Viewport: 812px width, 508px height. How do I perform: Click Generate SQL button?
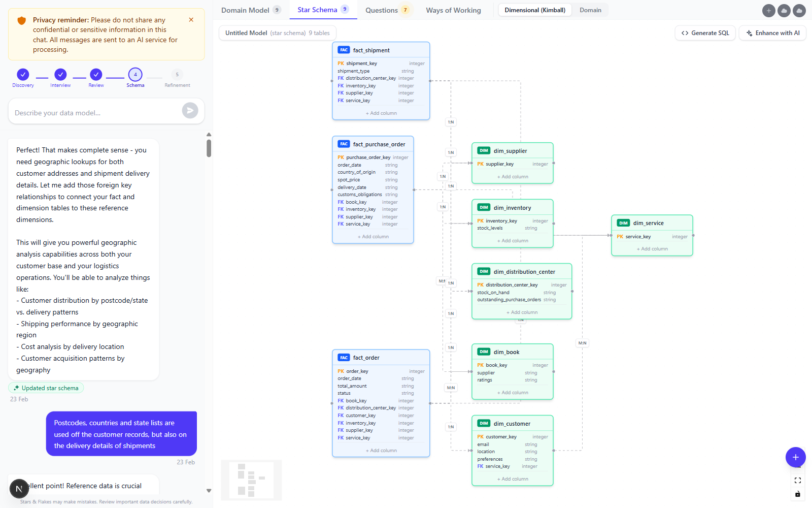coord(705,33)
